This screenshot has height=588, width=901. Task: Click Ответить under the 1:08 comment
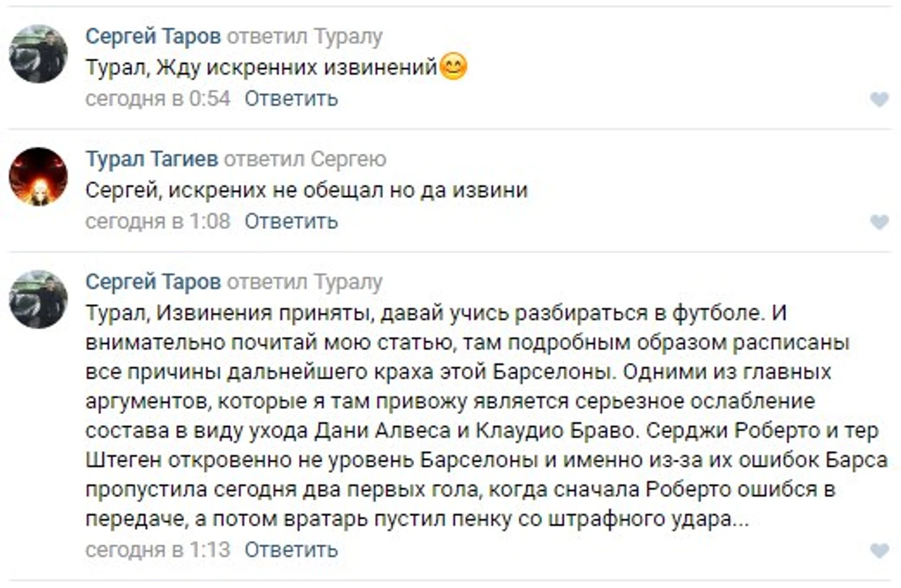(291, 222)
